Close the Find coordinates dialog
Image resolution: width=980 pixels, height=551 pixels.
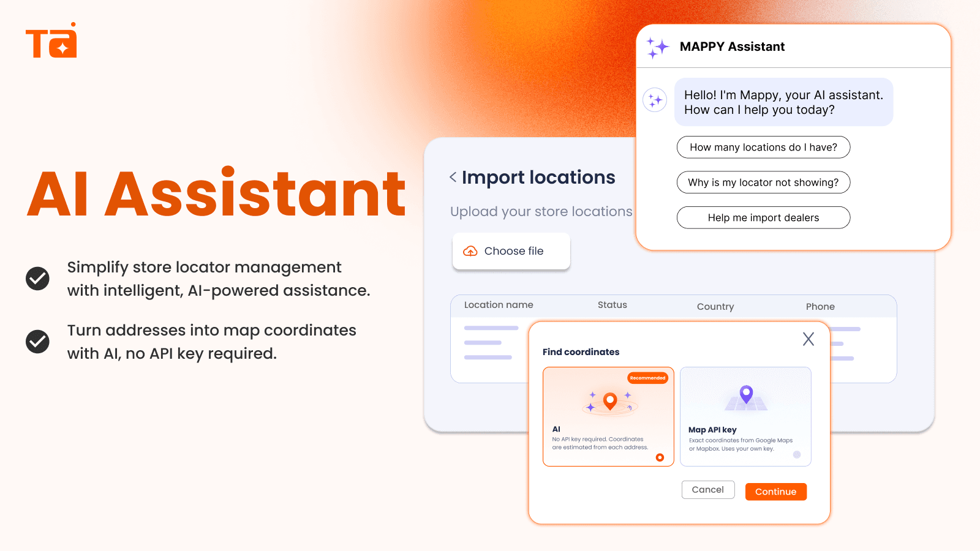click(x=809, y=339)
